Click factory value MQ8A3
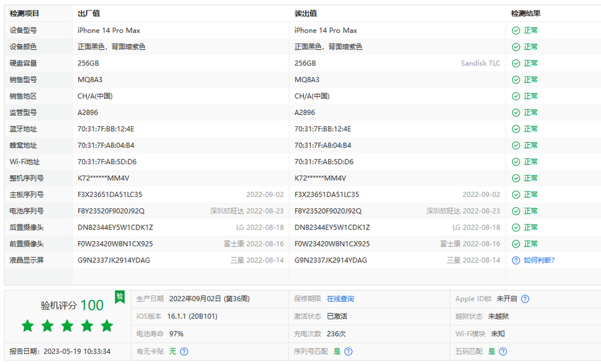This screenshot has width=601, height=364. point(90,79)
